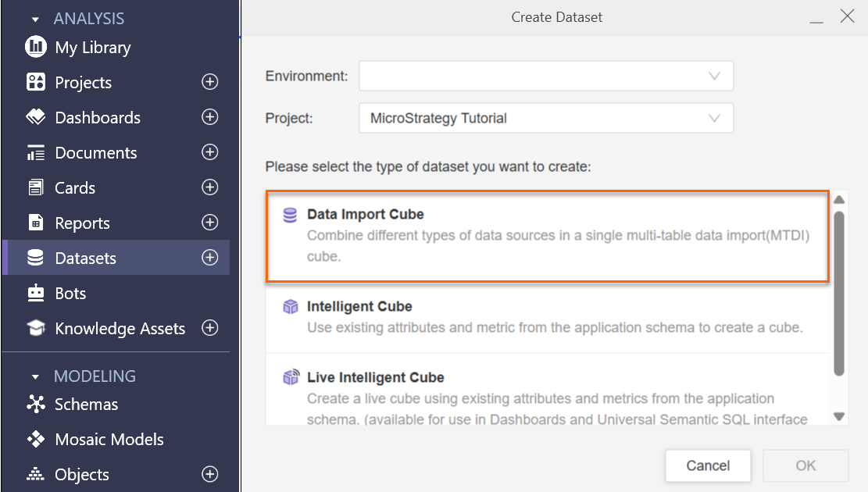This screenshot has height=492, width=868.
Task: Collapse the ANALYSIS section
Action: point(35,20)
